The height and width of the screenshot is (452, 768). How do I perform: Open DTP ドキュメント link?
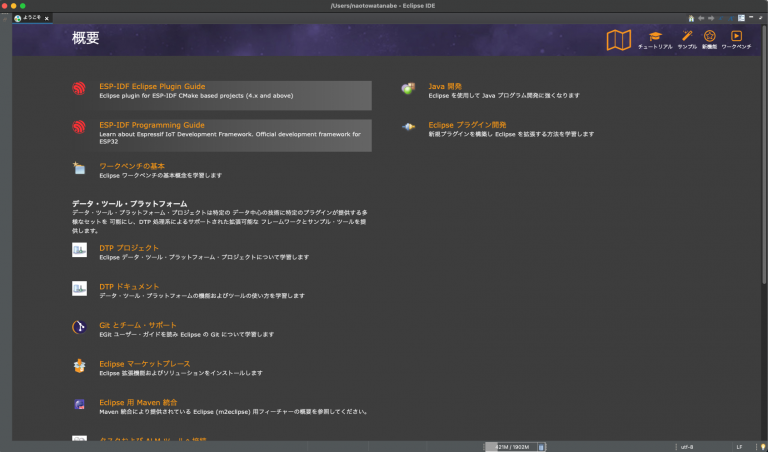(x=129, y=286)
